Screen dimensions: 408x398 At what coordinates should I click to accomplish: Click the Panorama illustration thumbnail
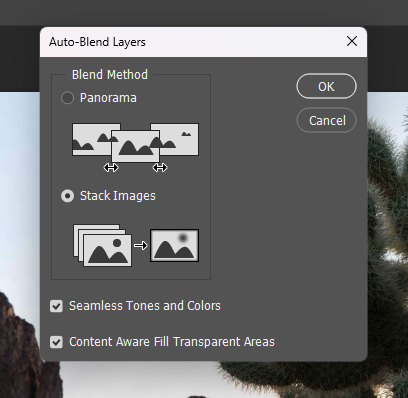(135, 147)
